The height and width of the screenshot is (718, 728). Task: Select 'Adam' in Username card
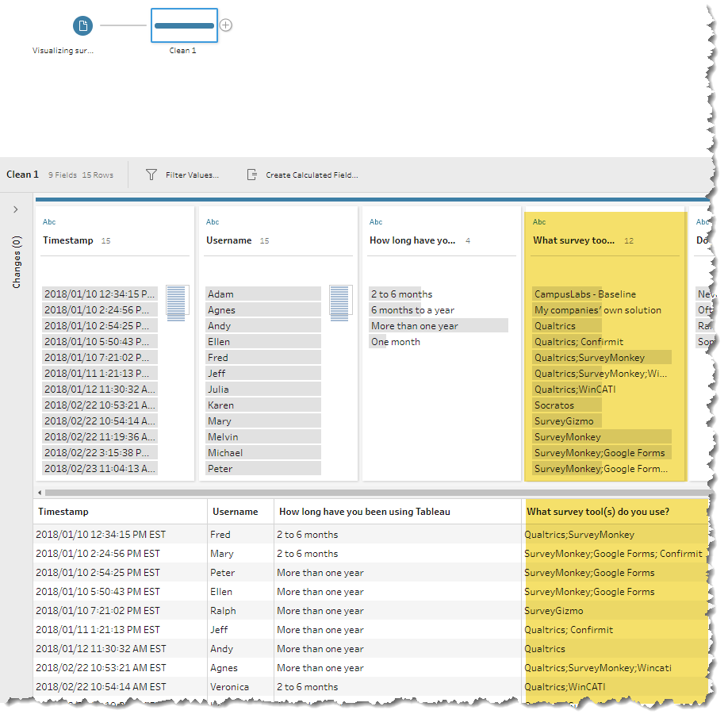click(x=263, y=294)
